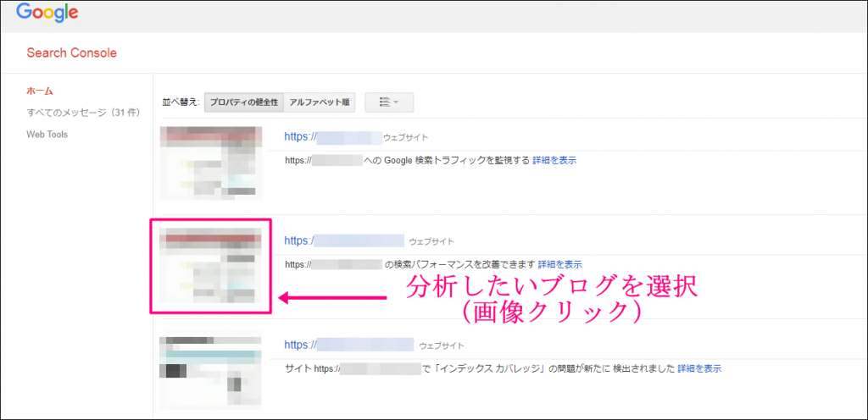Open URL link above インデックス カバレッジ message

[348, 345]
